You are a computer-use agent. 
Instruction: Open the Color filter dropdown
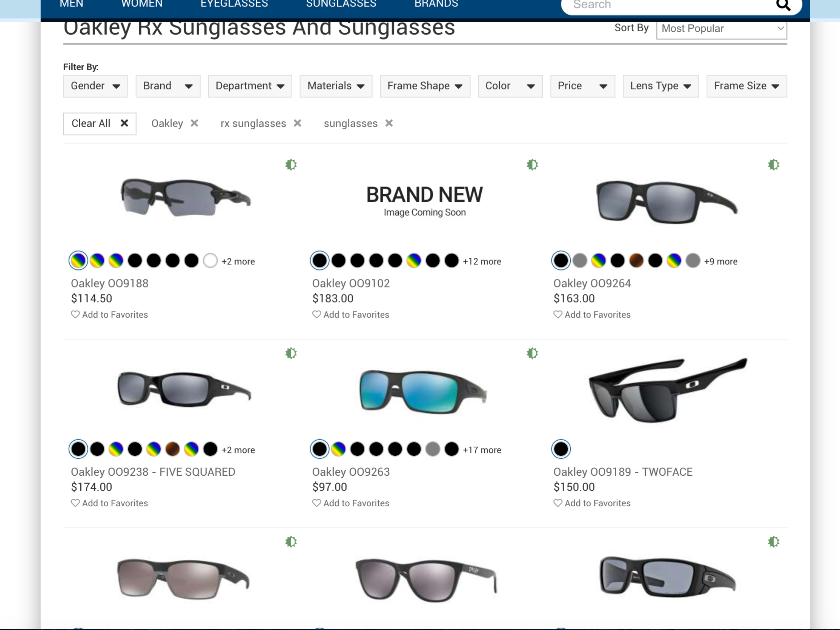510,86
